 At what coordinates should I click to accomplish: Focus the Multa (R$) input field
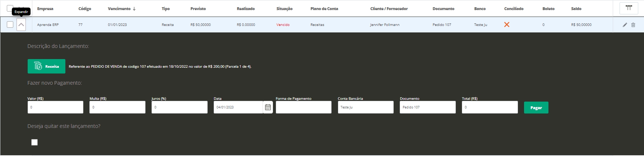[117, 107]
